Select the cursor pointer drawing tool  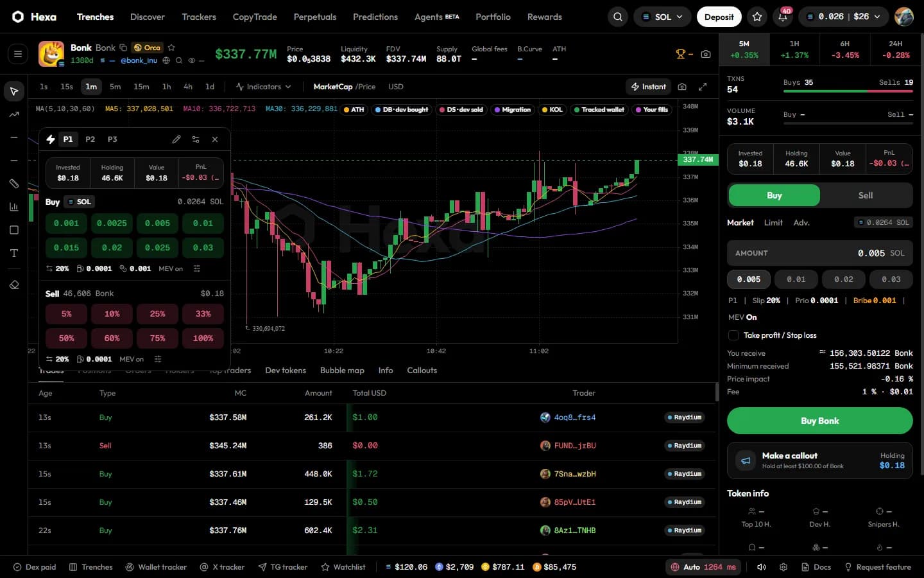click(14, 91)
